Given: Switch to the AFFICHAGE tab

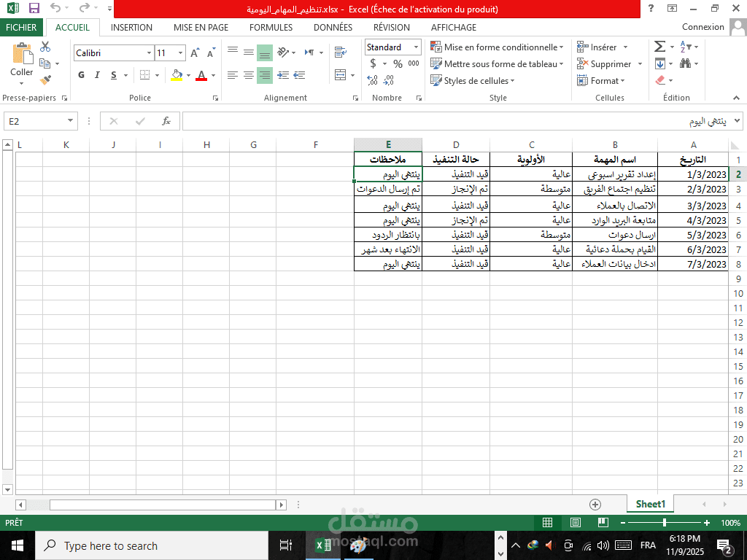Looking at the screenshot, I should [454, 27].
